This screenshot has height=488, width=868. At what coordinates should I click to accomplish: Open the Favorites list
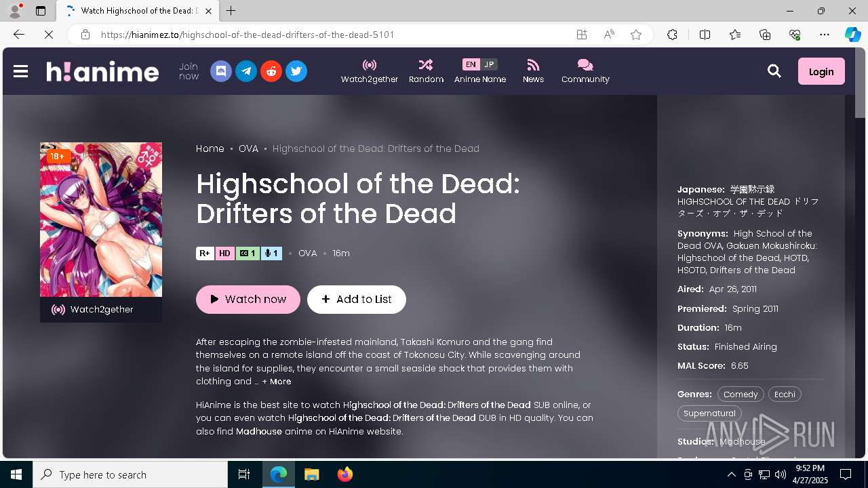coord(735,35)
